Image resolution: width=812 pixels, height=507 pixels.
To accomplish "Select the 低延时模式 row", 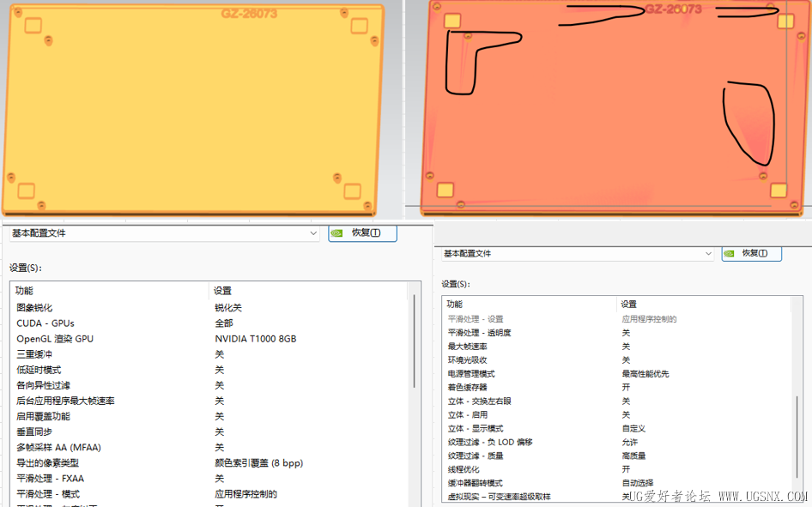I will tap(209, 370).
